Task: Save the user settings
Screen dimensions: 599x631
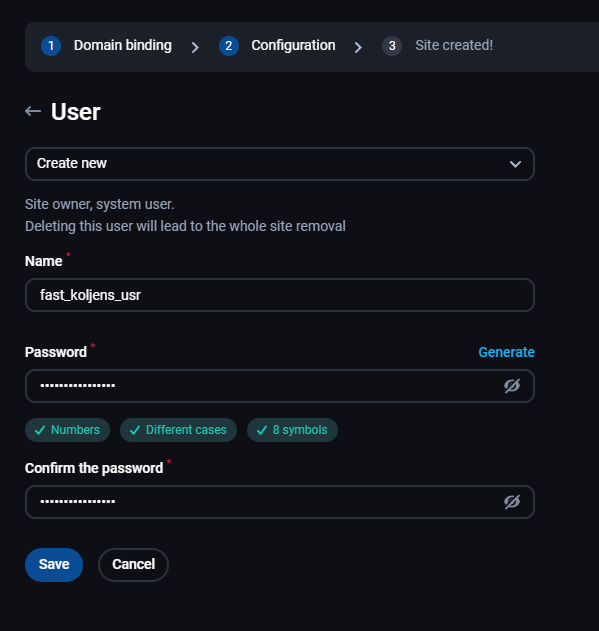Action: (x=54, y=565)
